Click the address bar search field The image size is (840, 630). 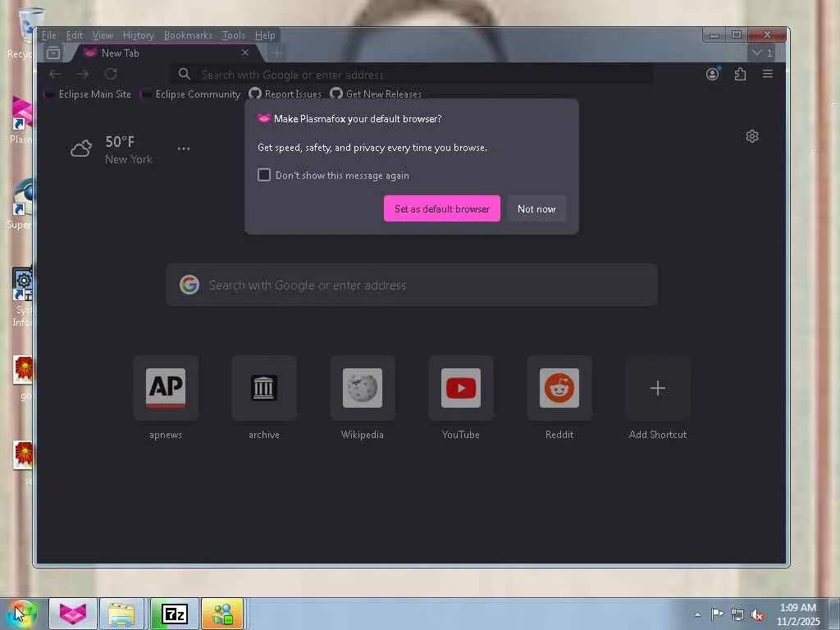pos(412,75)
